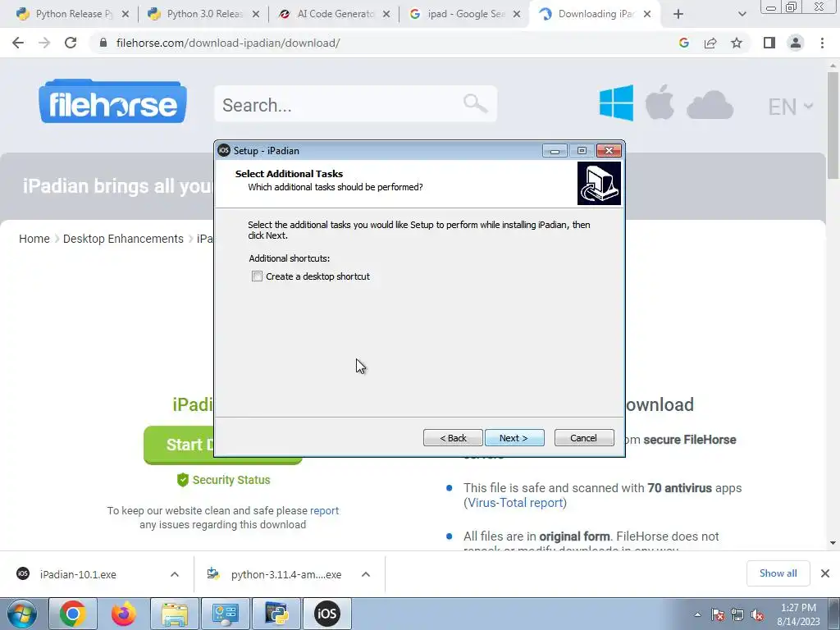Click the scrollbar down arrow
The width and height of the screenshot is (840, 630).
[833, 543]
